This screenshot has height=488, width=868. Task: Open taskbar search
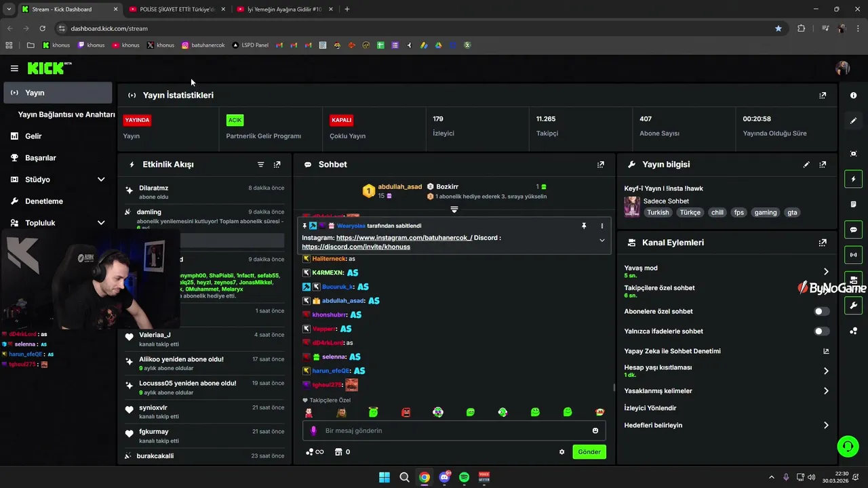[404, 477]
